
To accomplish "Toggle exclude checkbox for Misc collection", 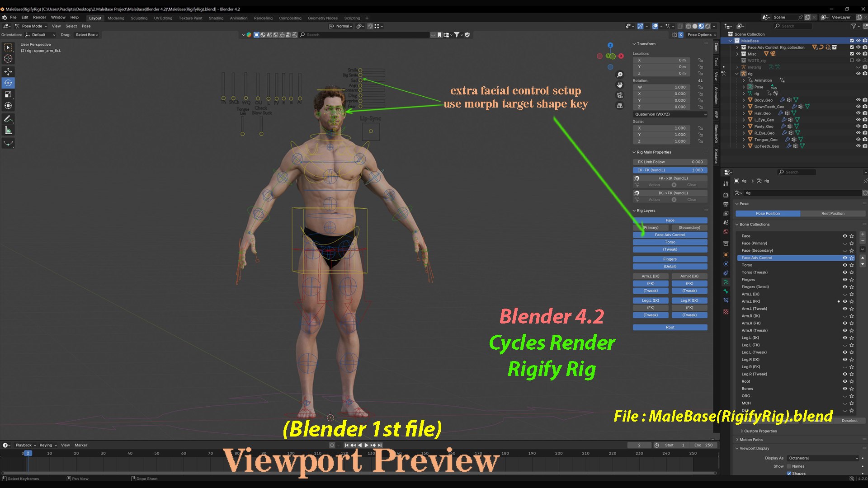I will point(852,54).
